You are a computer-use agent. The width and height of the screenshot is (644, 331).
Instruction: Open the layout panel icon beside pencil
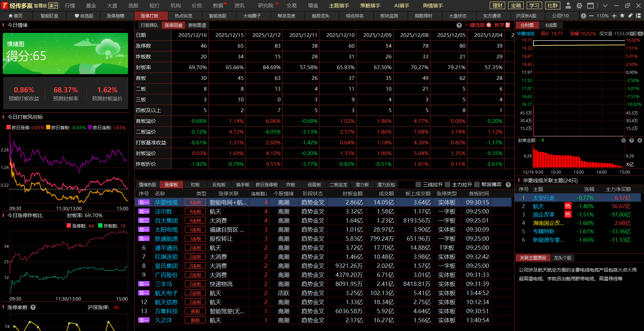pyautogui.click(x=638, y=16)
